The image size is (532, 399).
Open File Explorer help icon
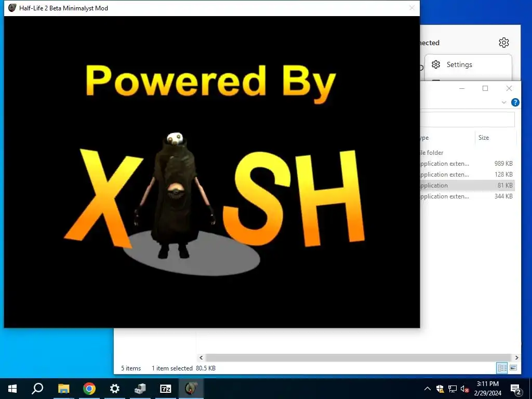pos(515,102)
